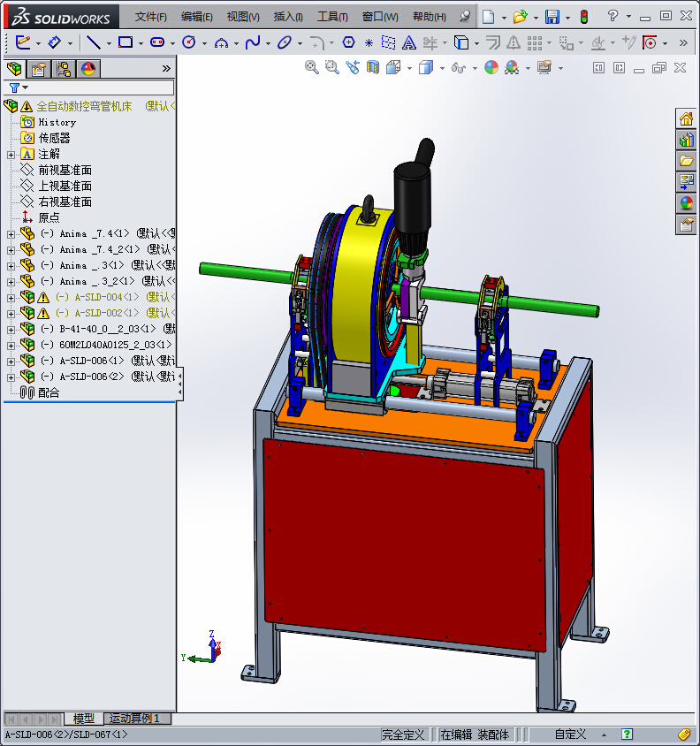Open the 编辑(E) menu
700x746 pixels.
(x=196, y=17)
